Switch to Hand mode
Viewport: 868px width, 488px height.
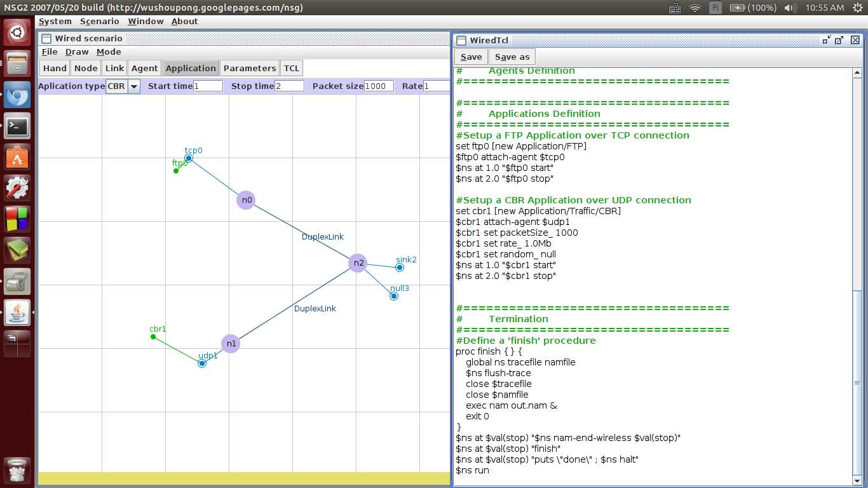click(55, 68)
